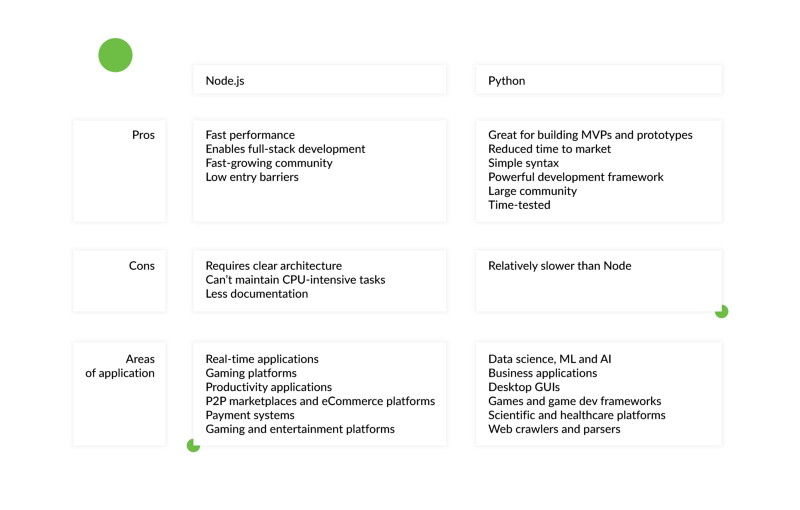
Task: Click "Data science, ML and AI" text
Action: [549, 359]
